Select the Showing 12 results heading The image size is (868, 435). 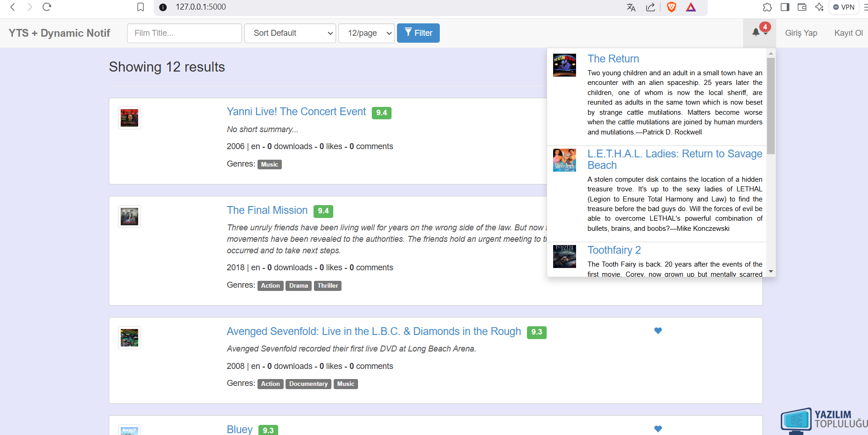(167, 67)
